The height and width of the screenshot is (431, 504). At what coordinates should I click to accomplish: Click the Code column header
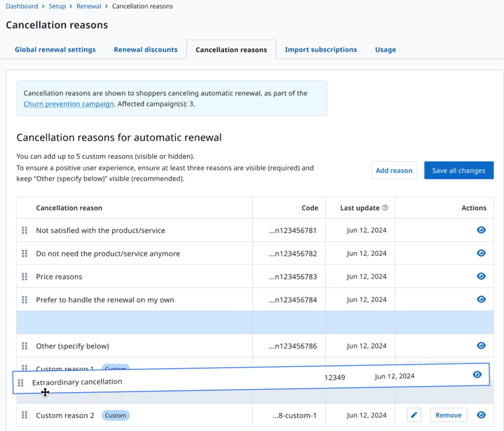click(310, 208)
